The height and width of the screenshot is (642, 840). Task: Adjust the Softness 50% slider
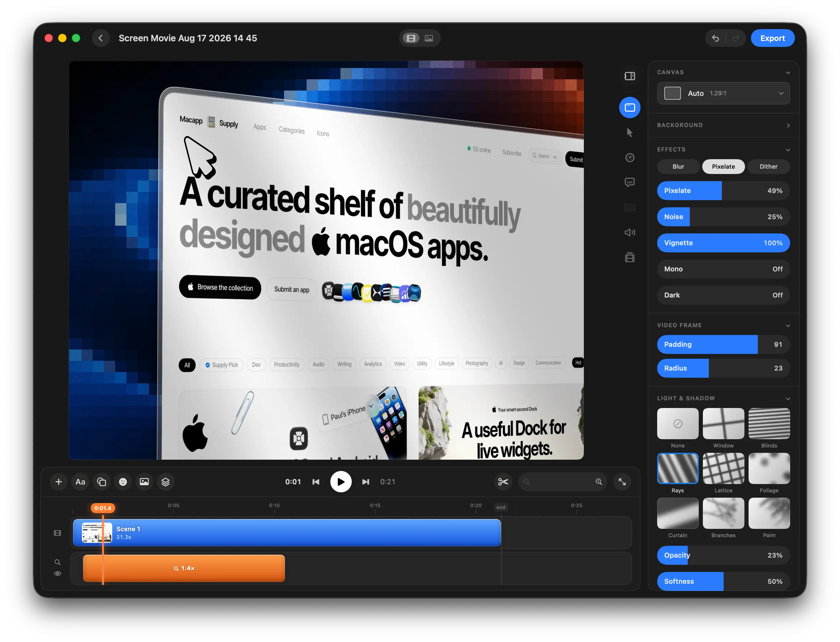pos(723,581)
